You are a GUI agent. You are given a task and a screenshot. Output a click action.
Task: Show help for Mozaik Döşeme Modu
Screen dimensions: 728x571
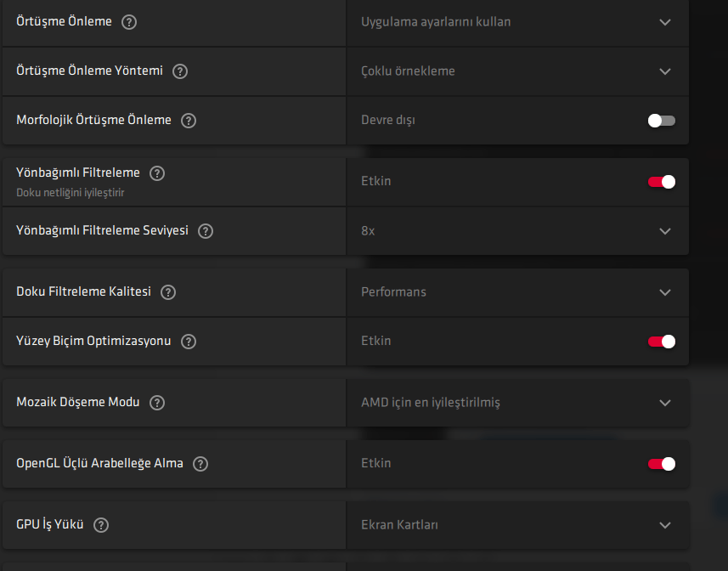[x=157, y=403]
